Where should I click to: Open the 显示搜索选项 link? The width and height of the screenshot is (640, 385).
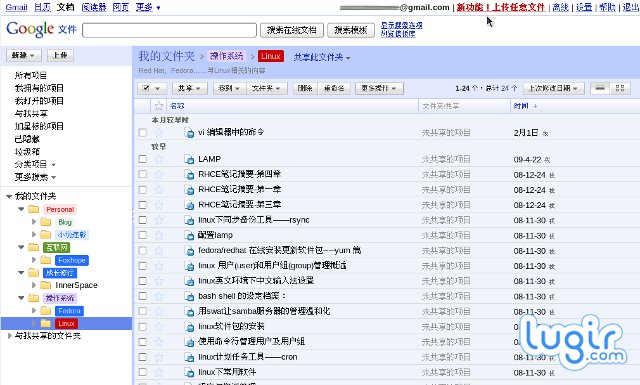402,25
